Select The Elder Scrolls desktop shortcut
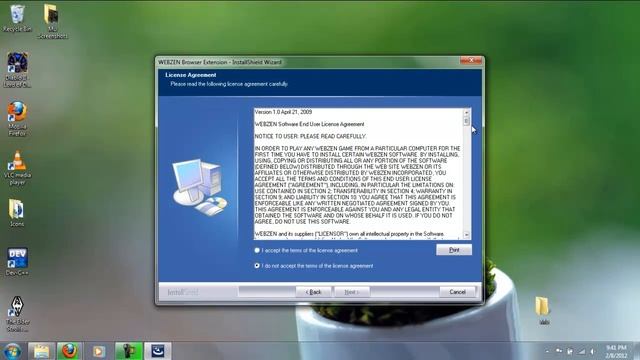Viewport: 640px width, 360px height. tap(17, 313)
